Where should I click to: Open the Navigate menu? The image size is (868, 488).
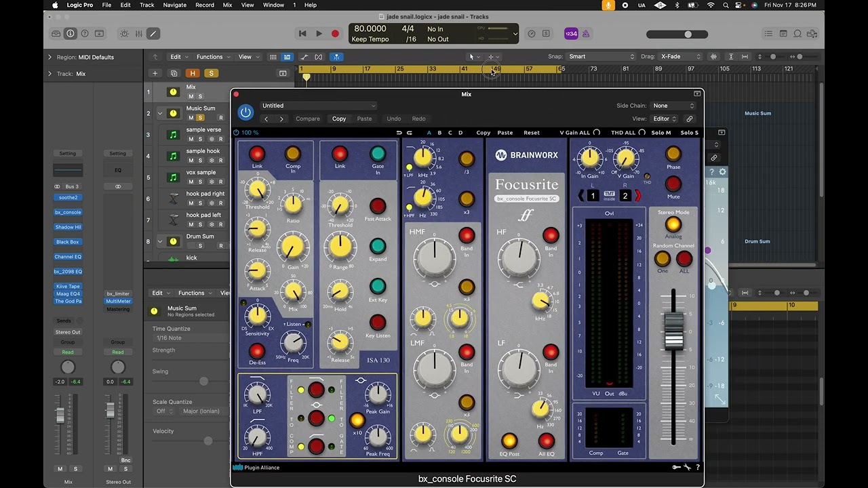click(175, 5)
